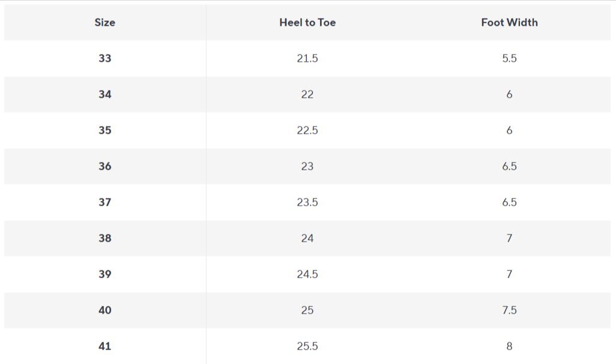This screenshot has height=364, width=616.
Task: Select size 33 in the Size column
Action: [x=105, y=59]
